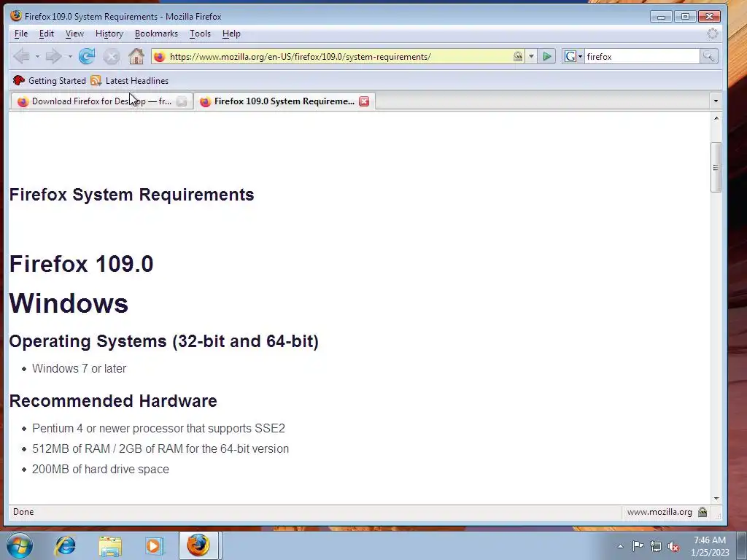The height and width of the screenshot is (560, 747).
Task: Open Action Center flag icon
Action: point(638,546)
